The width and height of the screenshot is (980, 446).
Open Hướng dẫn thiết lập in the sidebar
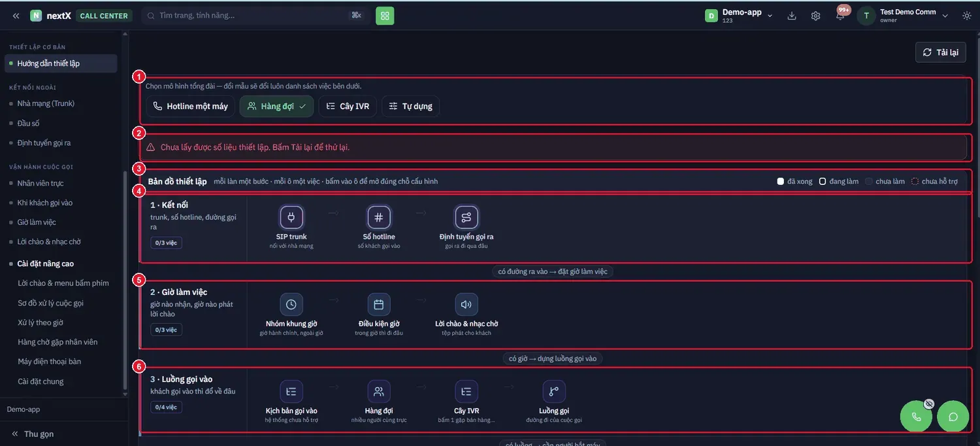[x=61, y=63]
